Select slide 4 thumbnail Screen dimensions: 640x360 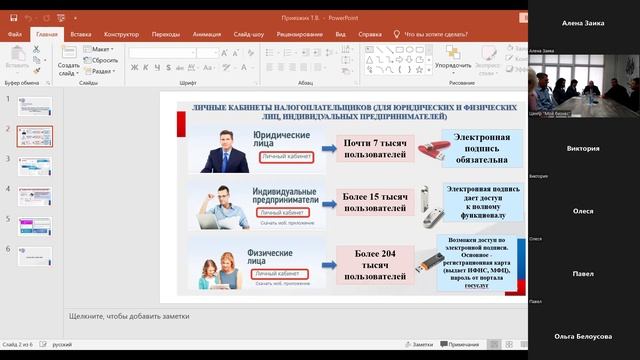click(x=35, y=196)
